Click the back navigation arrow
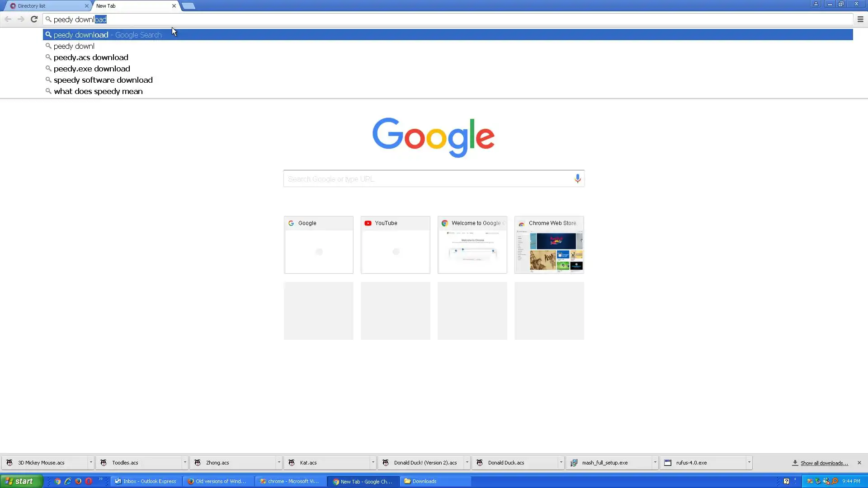 point(8,19)
